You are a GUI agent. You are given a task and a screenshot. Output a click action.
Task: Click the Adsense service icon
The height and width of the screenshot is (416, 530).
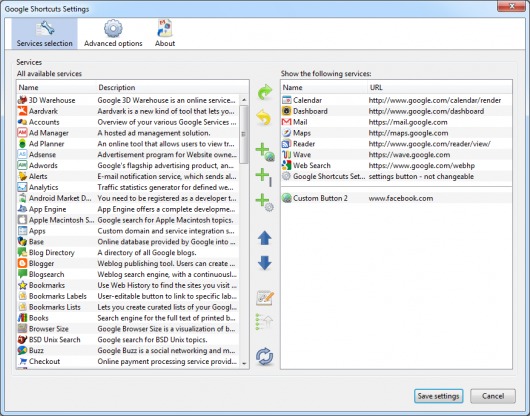(x=22, y=154)
